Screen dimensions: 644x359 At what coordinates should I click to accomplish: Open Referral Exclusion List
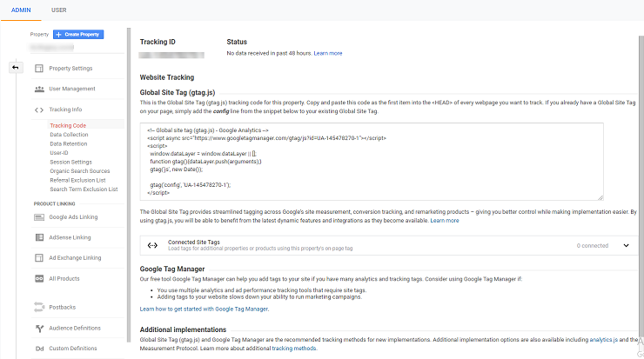coord(77,180)
